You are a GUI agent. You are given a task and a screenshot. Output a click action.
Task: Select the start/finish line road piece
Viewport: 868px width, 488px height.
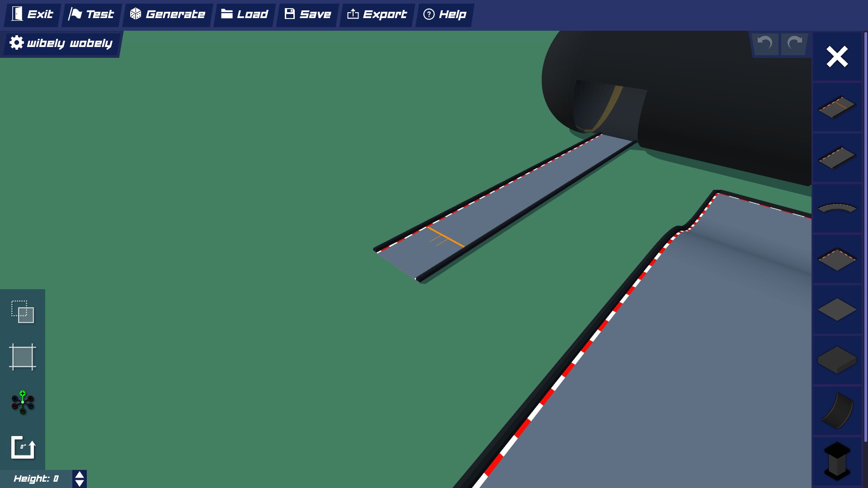(x=837, y=108)
